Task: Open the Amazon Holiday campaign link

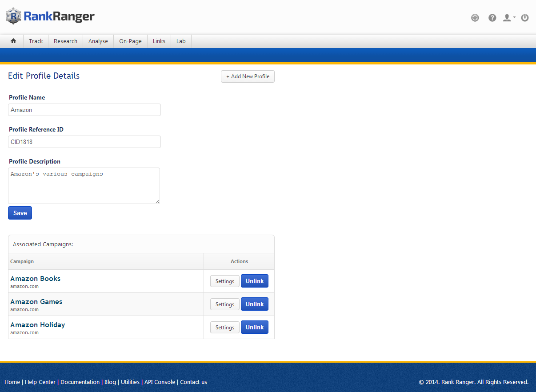Action: (38, 325)
